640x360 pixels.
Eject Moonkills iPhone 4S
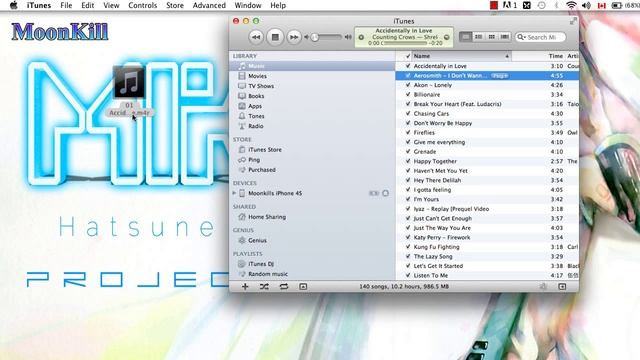coord(385,193)
